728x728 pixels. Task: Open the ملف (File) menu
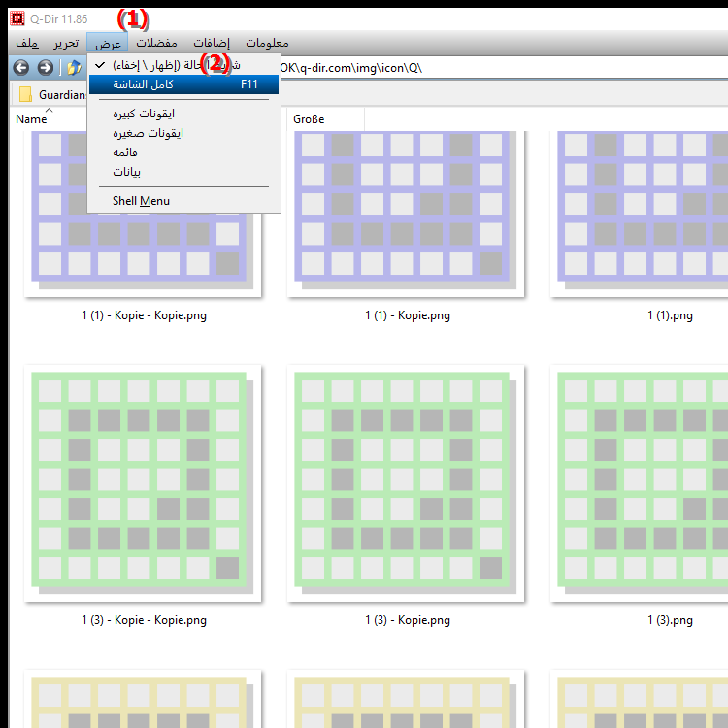[x=27, y=43]
